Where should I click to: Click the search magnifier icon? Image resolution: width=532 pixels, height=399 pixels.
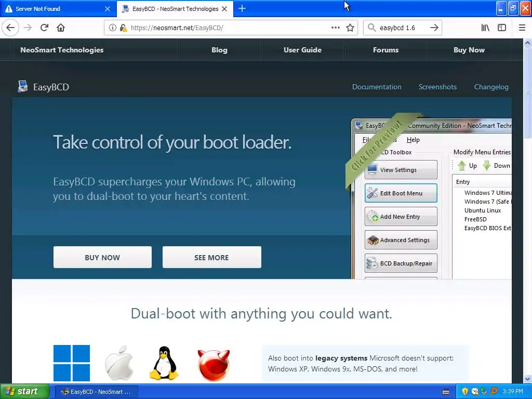[372, 28]
